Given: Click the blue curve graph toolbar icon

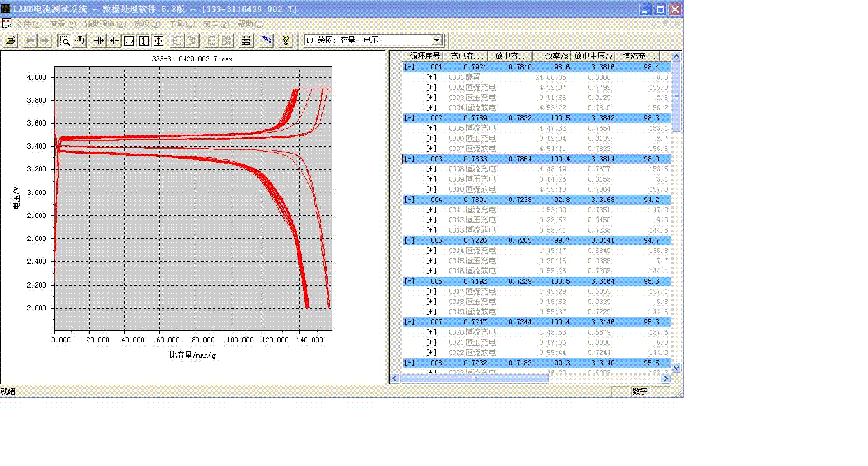Looking at the screenshot, I should pyautogui.click(x=266, y=41).
